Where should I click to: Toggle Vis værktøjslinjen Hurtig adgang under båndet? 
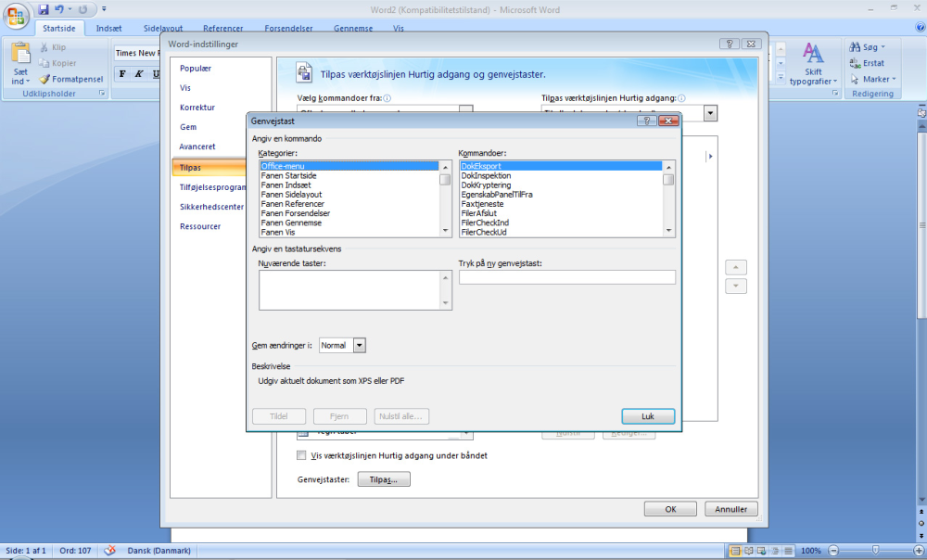pos(301,455)
